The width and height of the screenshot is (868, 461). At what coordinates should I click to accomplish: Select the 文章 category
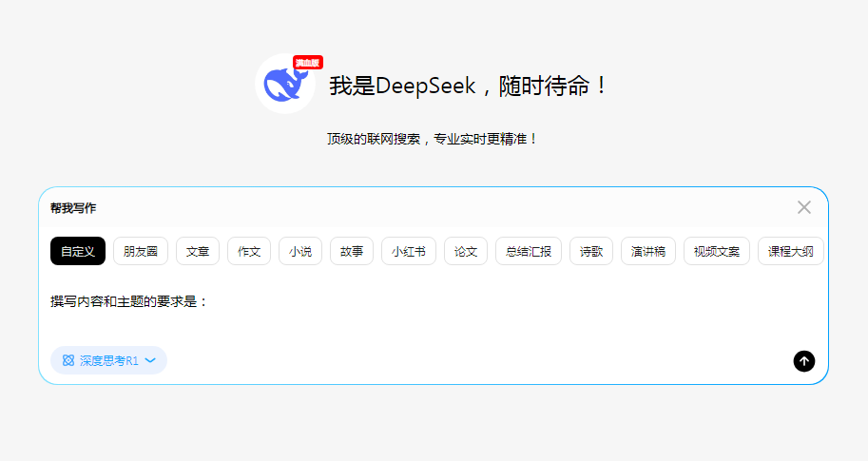pos(198,251)
